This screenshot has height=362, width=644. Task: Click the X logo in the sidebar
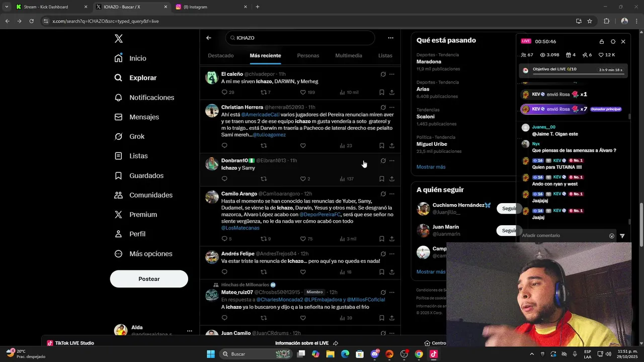pos(118,39)
